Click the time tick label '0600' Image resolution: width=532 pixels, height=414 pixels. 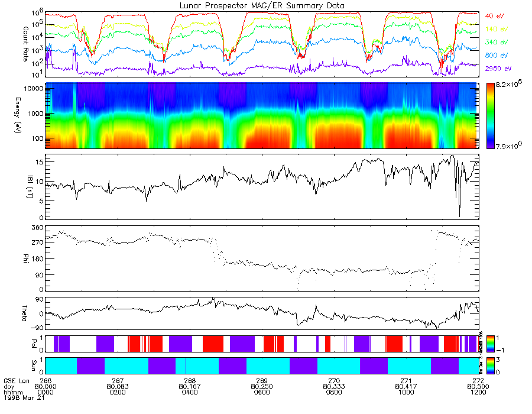click(x=262, y=392)
